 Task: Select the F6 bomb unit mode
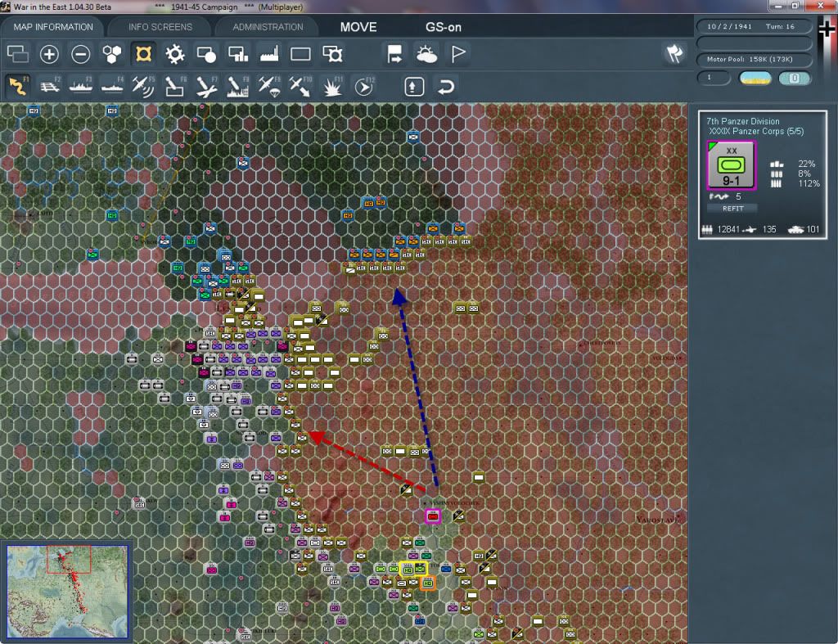(175, 87)
